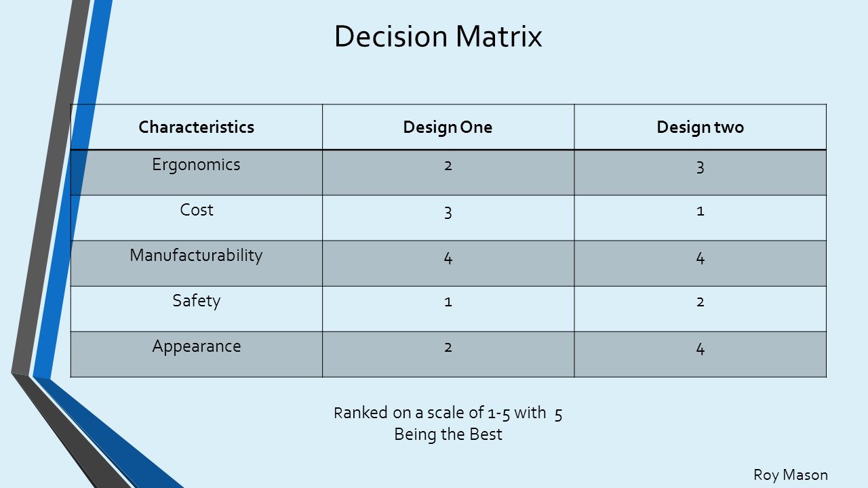Click the ranking scale caption text
Image resolution: width=868 pixels, height=488 pixels.
[448, 423]
